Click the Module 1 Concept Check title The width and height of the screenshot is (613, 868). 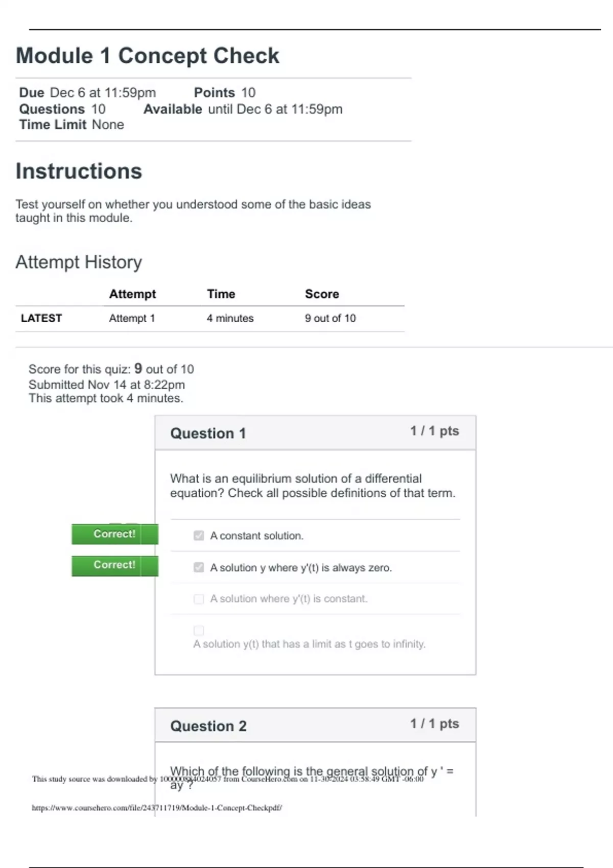[148, 56]
